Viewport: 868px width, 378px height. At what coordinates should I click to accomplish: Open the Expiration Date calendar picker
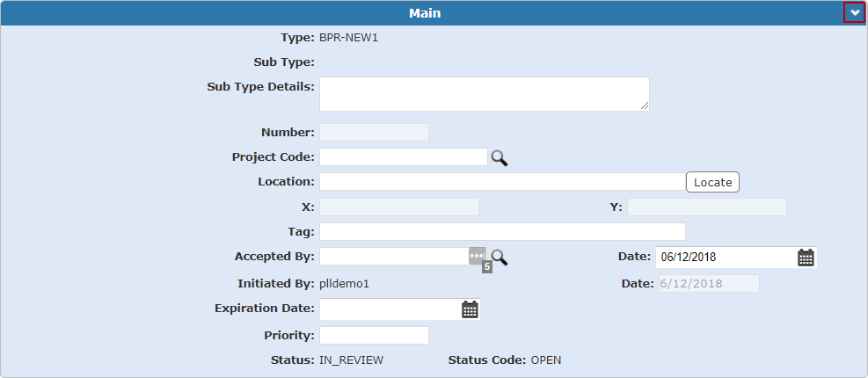click(470, 309)
